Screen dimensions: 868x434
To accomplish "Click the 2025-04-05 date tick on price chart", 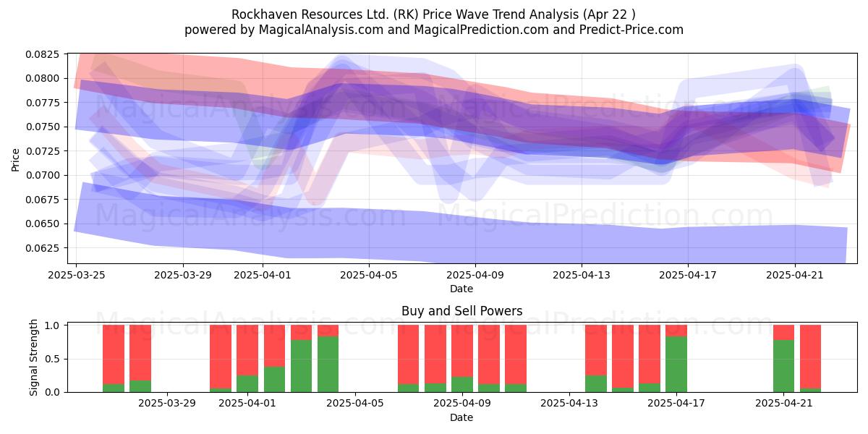I will (x=369, y=275).
